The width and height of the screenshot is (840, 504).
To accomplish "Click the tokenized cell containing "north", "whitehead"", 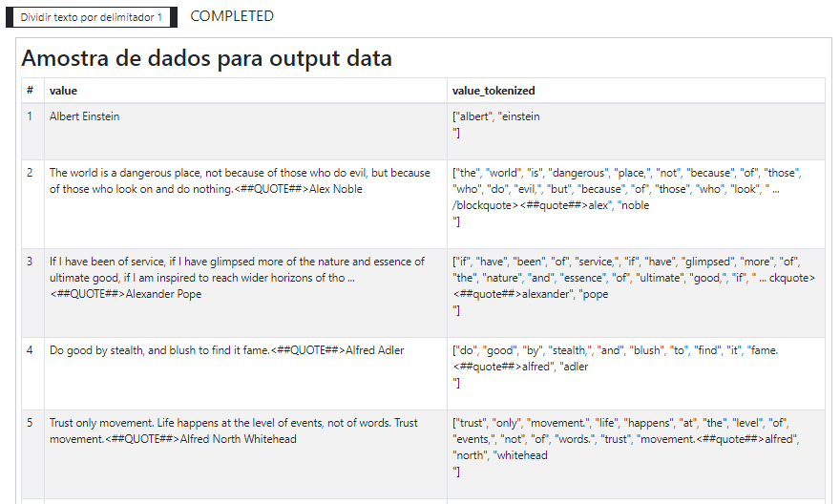I will coord(636,454).
